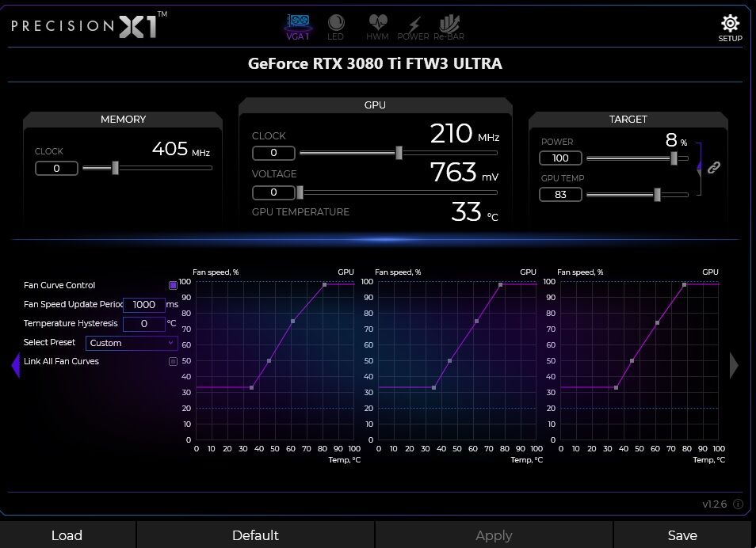
Task: Click the Voltage offset input field
Action: pyautogui.click(x=273, y=192)
